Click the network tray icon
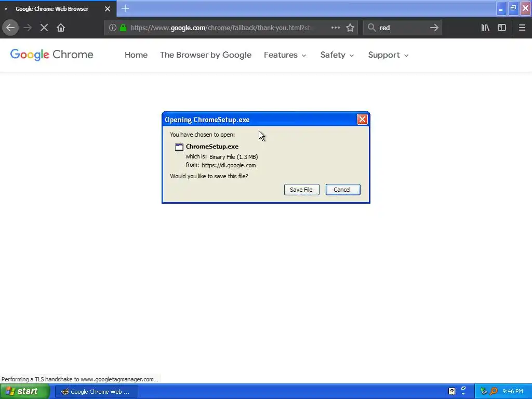 [484, 392]
